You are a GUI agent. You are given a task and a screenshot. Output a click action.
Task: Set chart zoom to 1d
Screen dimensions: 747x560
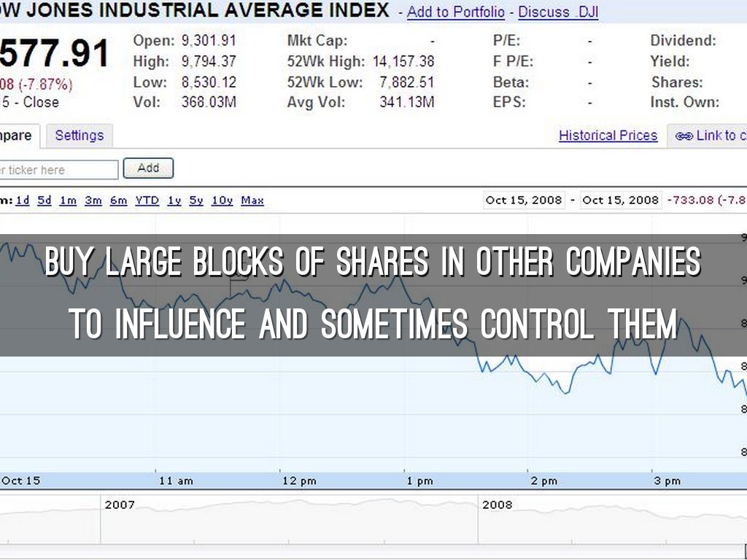[x=23, y=201]
